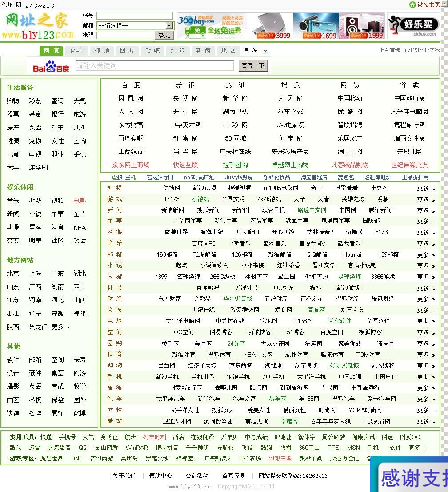Open the Hotmail link
This screenshot has width=448, height=492.
pyautogui.click(x=353, y=254)
